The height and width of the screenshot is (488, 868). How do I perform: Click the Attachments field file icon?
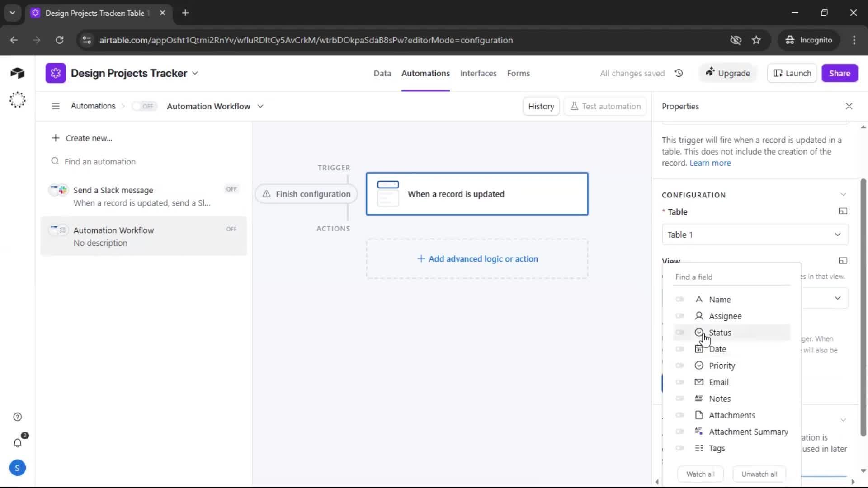pyautogui.click(x=699, y=415)
